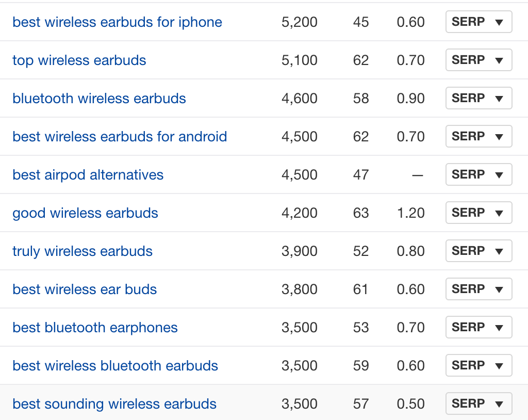
Task: Click keyword "good wireless earbuds"
Action: click(x=85, y=213)
